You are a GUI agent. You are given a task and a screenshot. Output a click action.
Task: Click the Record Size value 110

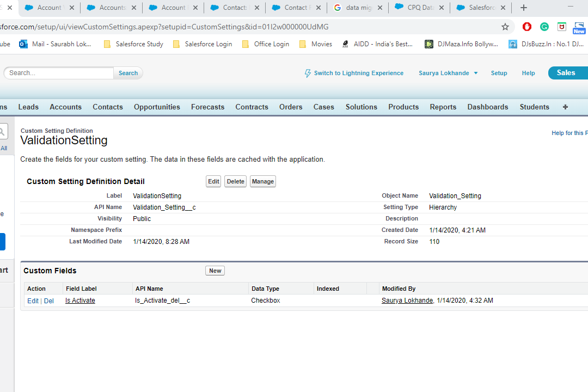pyautogui.click(x=434, y=242)
